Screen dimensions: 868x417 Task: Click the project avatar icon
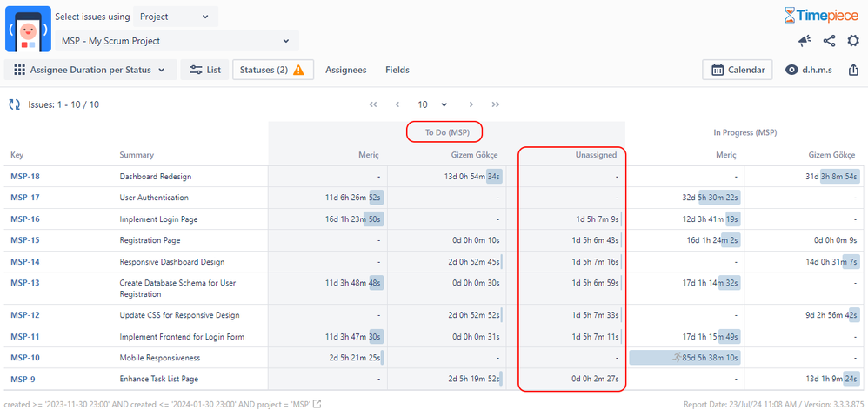28,30
